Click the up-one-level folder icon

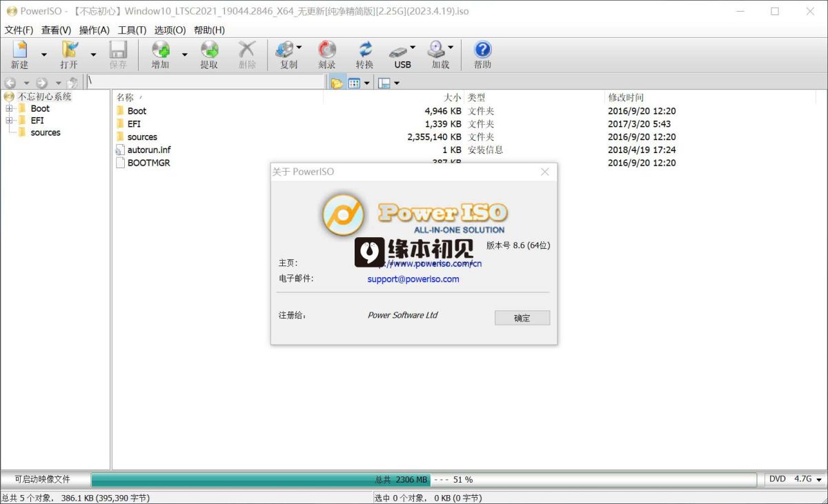point(72,83)
